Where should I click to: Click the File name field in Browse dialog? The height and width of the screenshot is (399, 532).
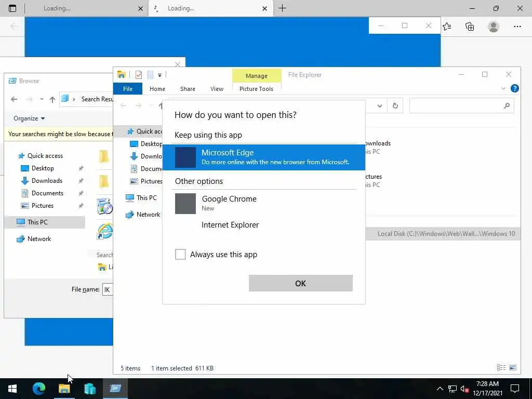tap(108, 289)
